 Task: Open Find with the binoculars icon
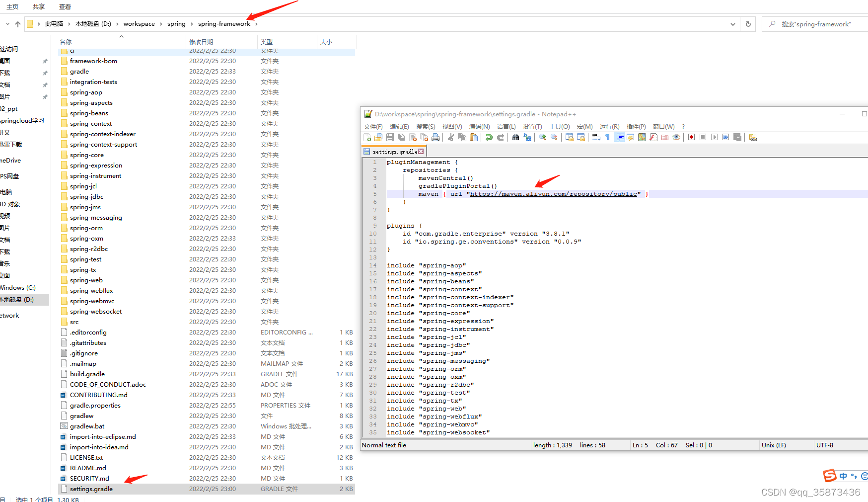(x=516, y=138)
